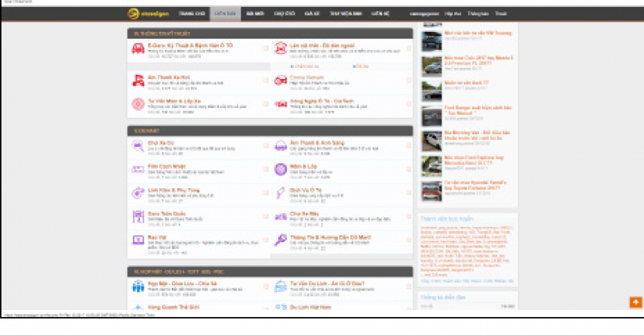
Task: Open the E-Gara forum red car icon
Action: pos(138,48)
